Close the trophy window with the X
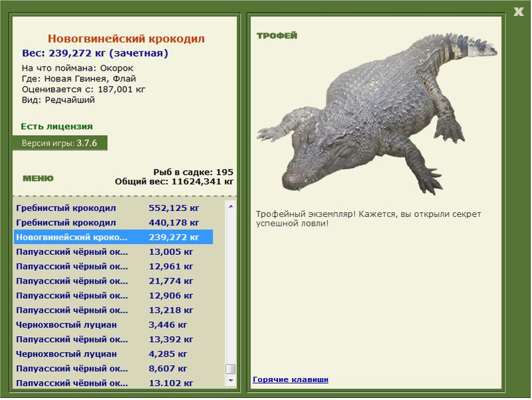 pos(518,12)
